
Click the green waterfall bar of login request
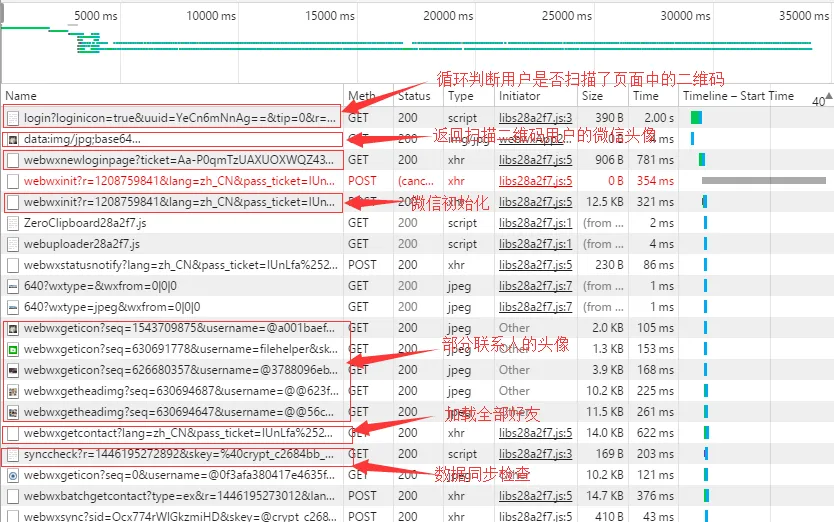point(696,118)
